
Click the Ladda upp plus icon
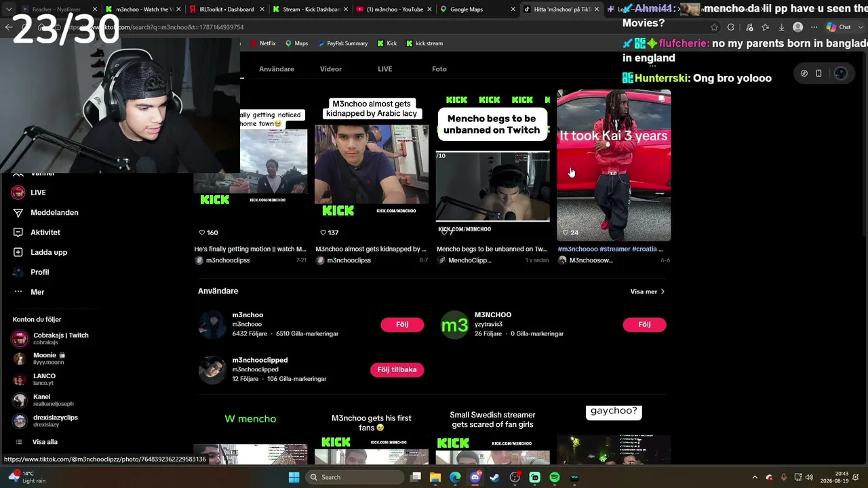(x=18, y=252)
